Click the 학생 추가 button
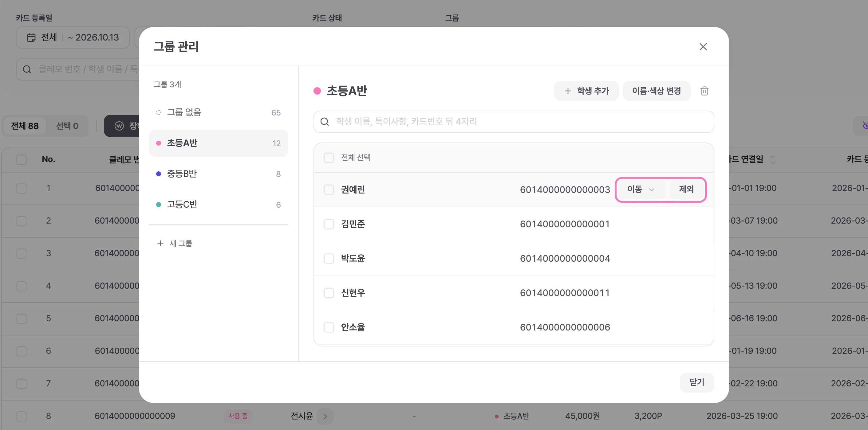868x430 pixels. (x=586, y=91)
